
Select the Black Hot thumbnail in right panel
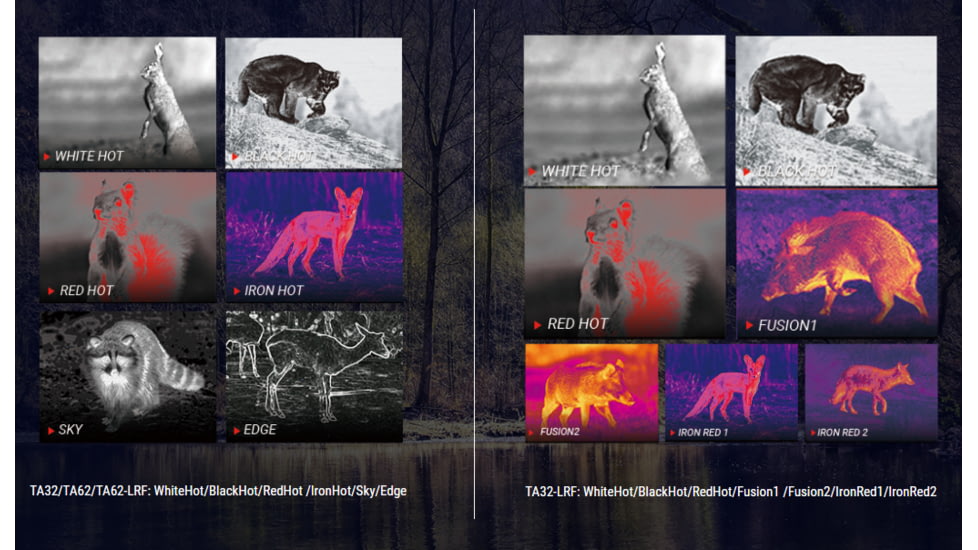click(x=836, y=110)
